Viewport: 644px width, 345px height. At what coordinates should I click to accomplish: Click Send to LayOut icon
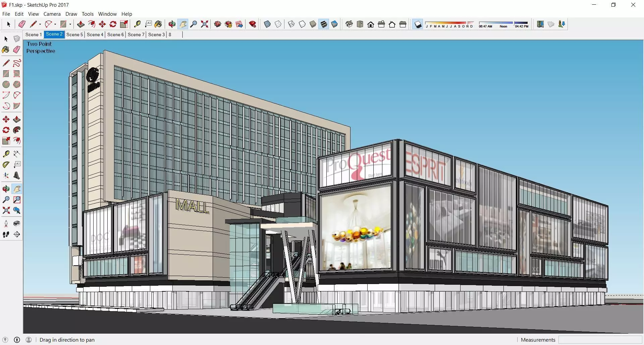(x=239, y=24)
